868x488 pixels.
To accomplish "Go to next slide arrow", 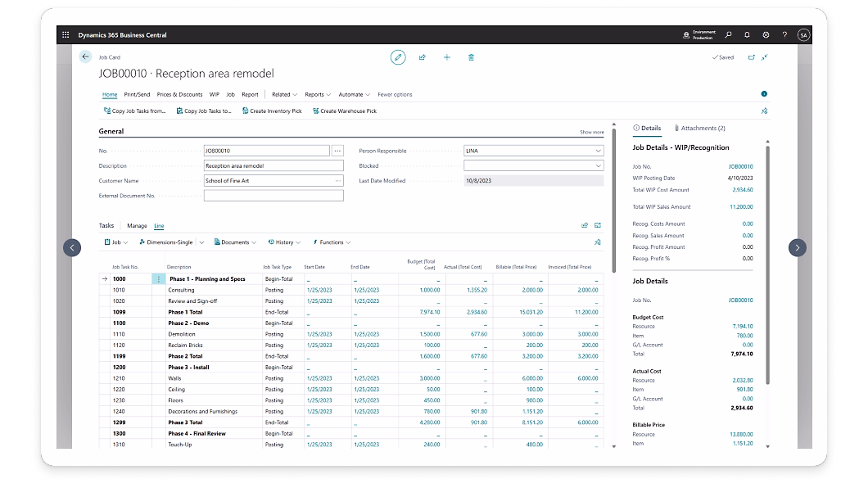I will pos(797,247).
